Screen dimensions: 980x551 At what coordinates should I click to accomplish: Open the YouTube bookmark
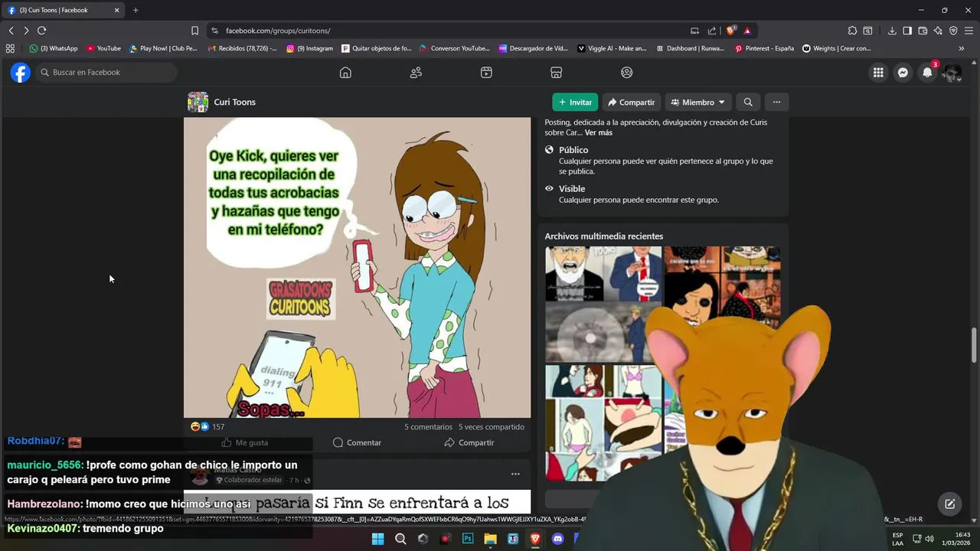(103, 48)
